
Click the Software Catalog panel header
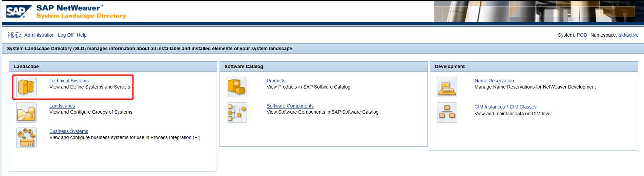click(324, 66)
